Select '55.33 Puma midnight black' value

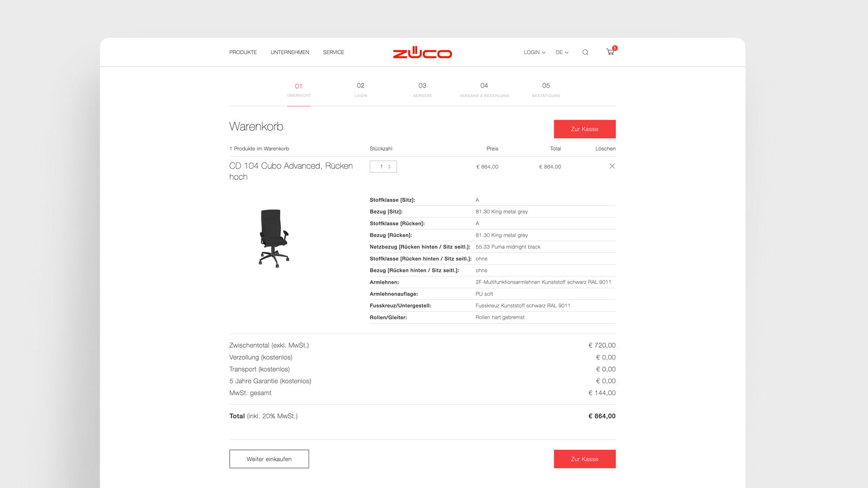point(508,247)
